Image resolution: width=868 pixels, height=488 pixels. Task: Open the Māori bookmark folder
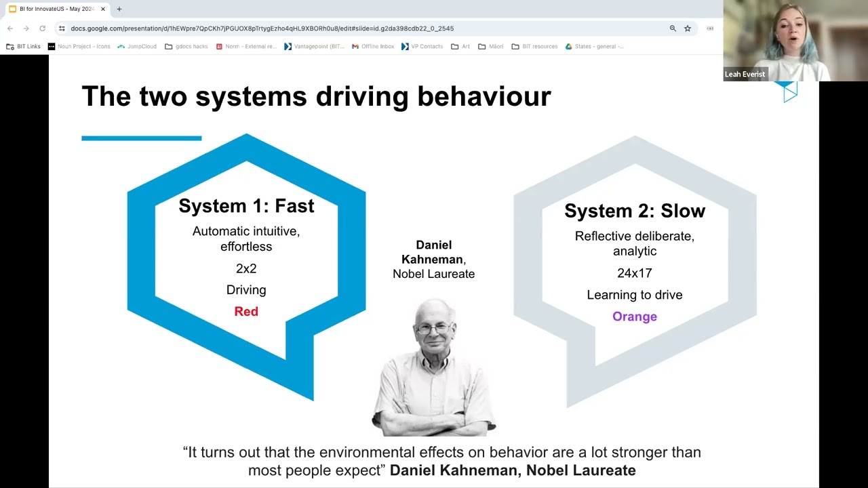(491, 46)
